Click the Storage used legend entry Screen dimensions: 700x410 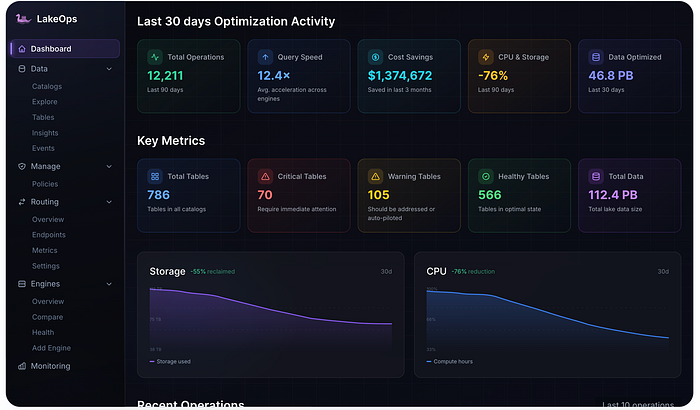pyautogui.click(x=170, y=361)
